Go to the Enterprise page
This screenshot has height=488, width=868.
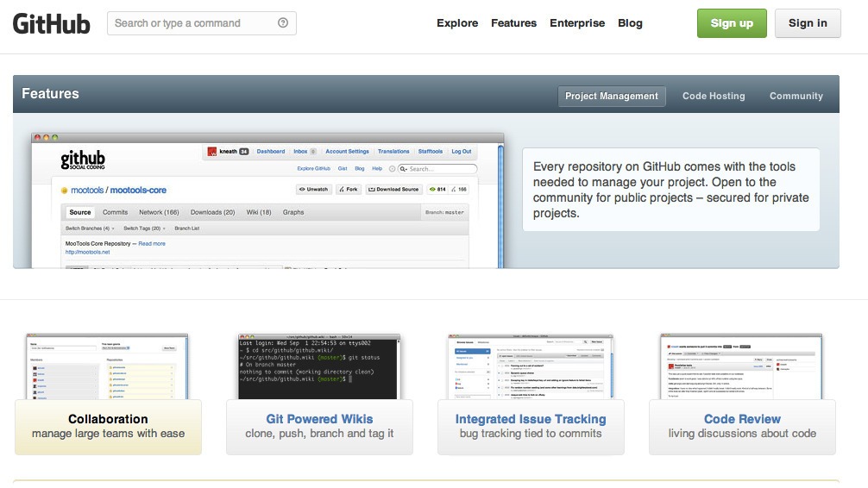click(577, 23)
